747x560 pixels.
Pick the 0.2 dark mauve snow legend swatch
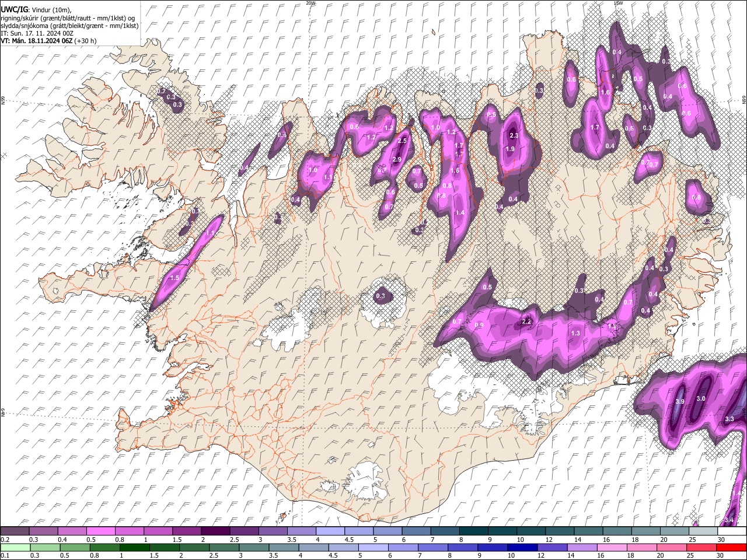pyautogui.click(x=15, y=531)
